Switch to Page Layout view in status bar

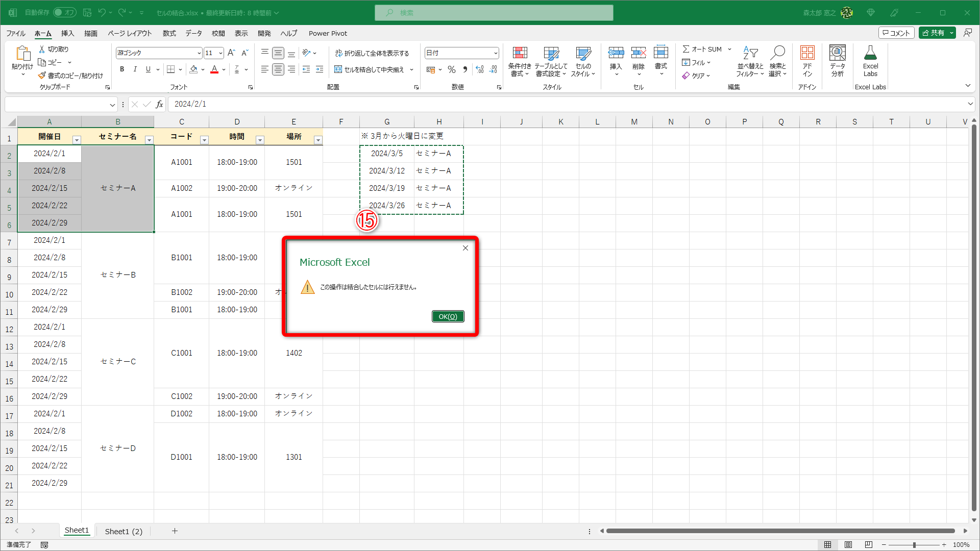(x=848, y=545)
